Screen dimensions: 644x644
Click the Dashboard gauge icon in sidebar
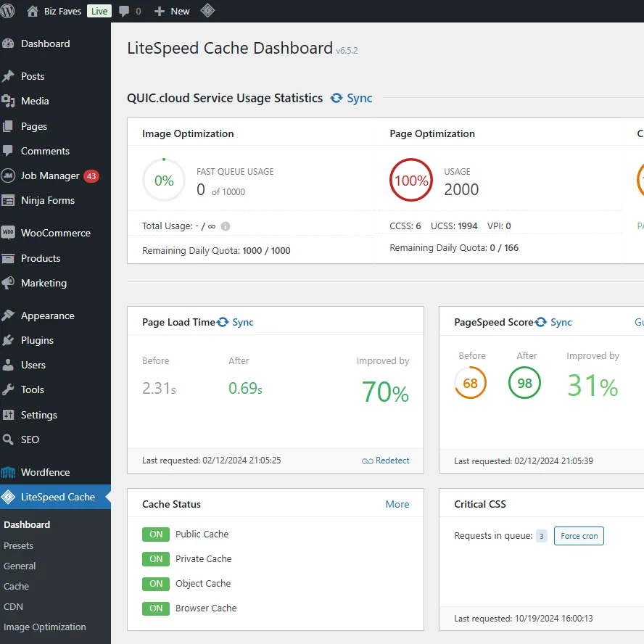(8, 44)
